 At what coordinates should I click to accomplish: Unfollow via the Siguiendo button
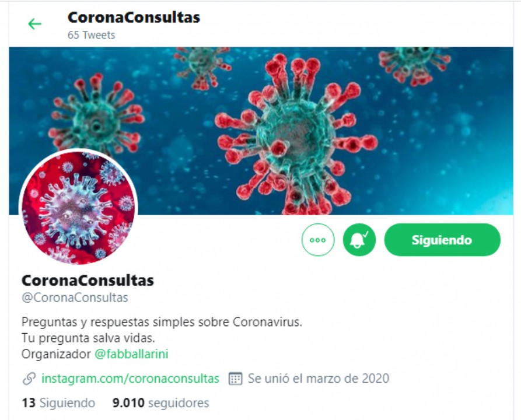pos(442,240)
